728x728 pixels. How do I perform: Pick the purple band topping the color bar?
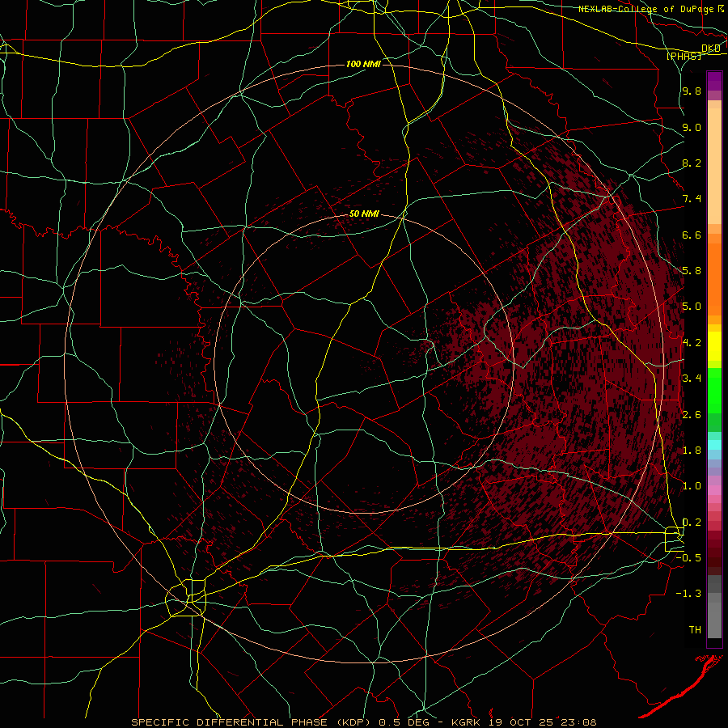pos(714,81)
